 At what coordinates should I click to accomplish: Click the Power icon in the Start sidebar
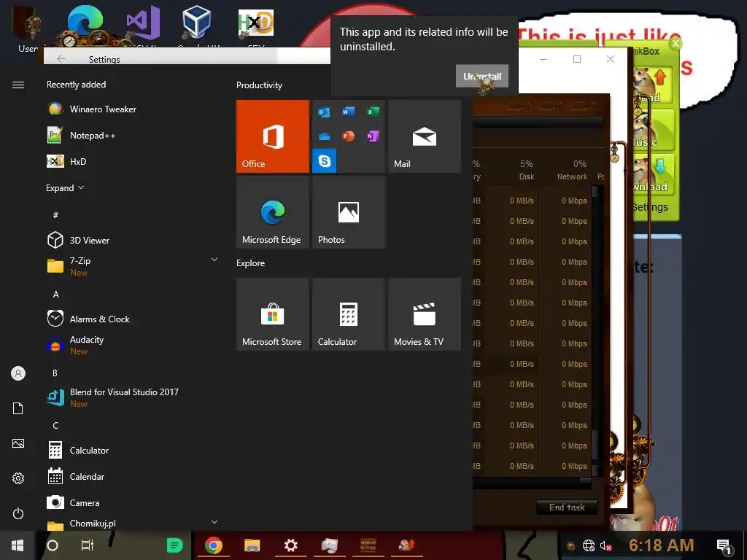(x=18, y=513)
